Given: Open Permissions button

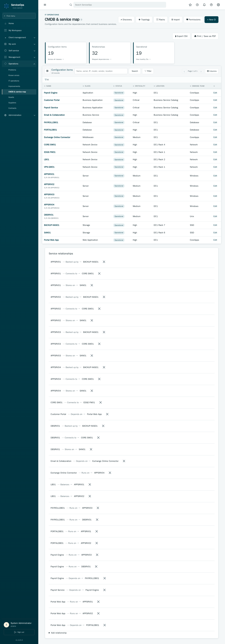Looking at the screenshot, I should tap(193, 20).
